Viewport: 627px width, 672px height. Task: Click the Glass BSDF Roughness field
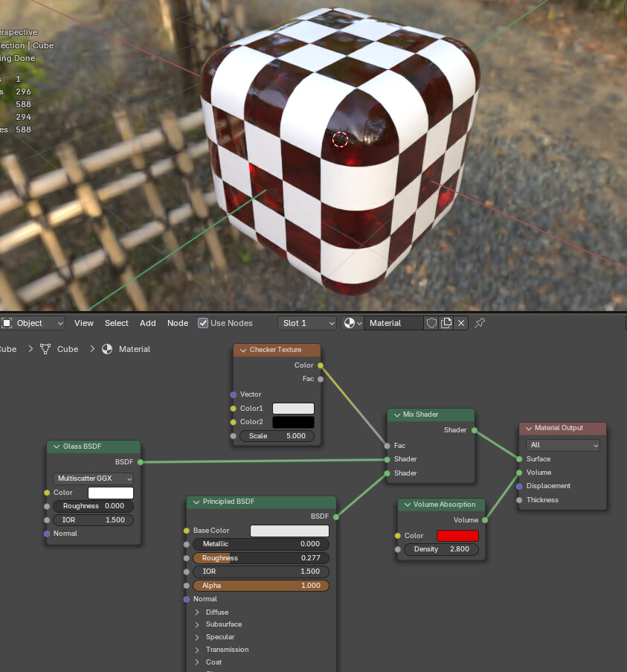click(x=94, y=506)
